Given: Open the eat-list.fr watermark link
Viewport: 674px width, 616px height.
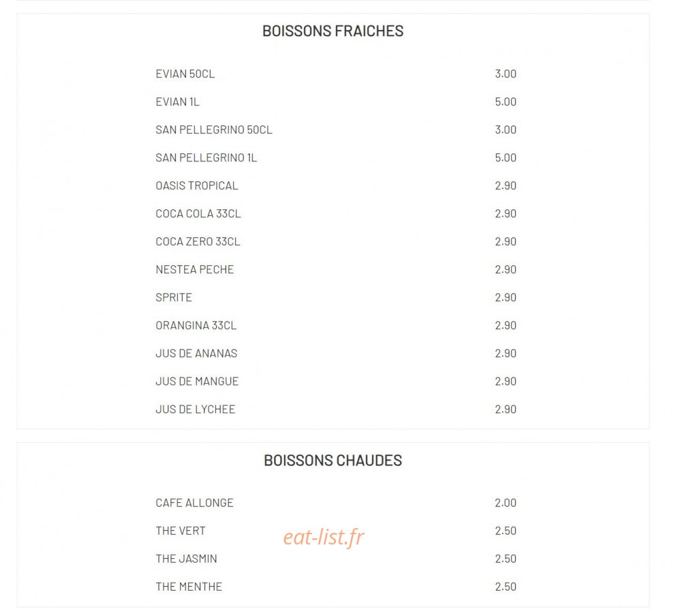Looking at the screenshot, I should [x=324, y=538].
